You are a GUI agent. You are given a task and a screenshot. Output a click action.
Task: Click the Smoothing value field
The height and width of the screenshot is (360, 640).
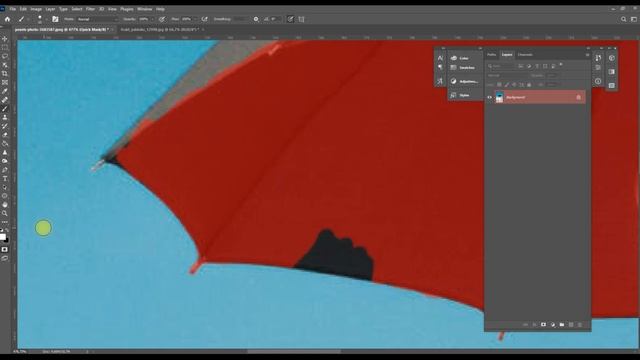pos(239,19)
